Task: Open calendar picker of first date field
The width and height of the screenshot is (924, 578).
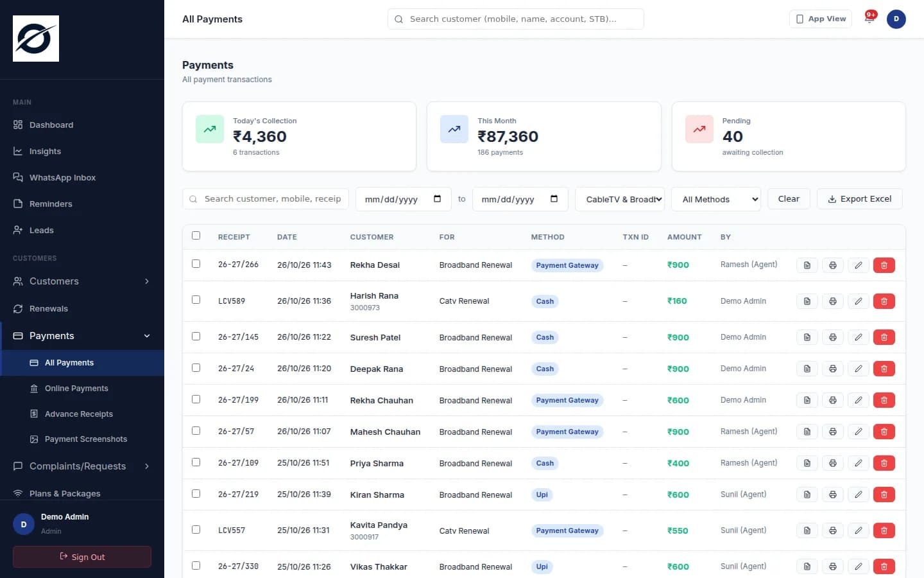Action: click(438, 199)
